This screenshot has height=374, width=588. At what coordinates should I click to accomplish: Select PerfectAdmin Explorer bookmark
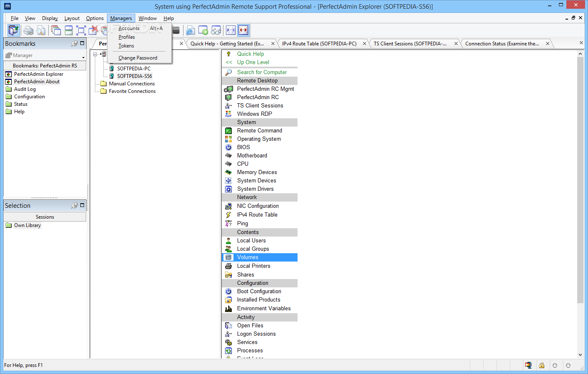tap(39, 74)
